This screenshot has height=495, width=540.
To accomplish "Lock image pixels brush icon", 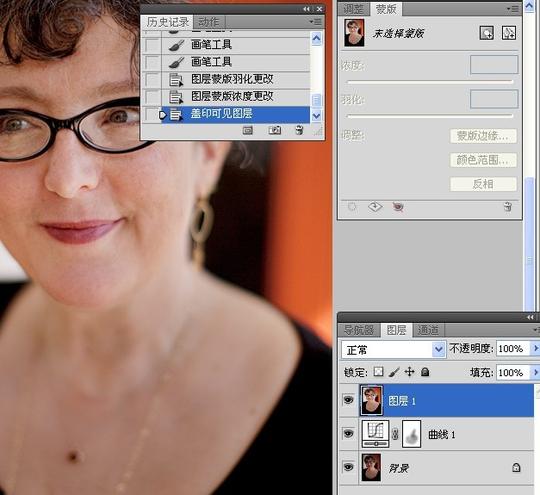I will point(394,372).
